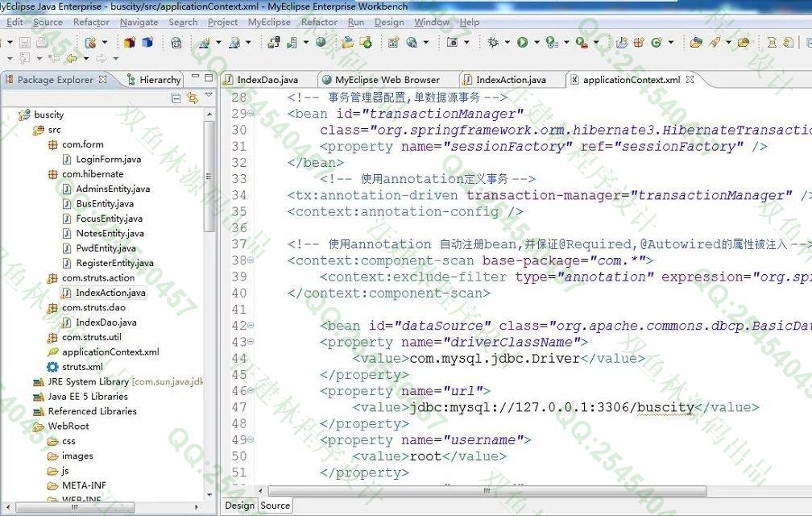
Task: Open the Source menu
Action: click(48, 23)
